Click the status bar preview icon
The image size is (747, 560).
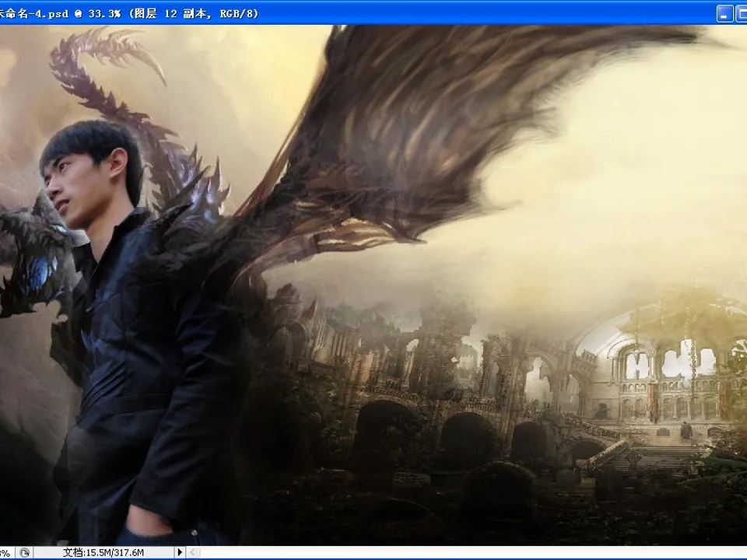24,552
